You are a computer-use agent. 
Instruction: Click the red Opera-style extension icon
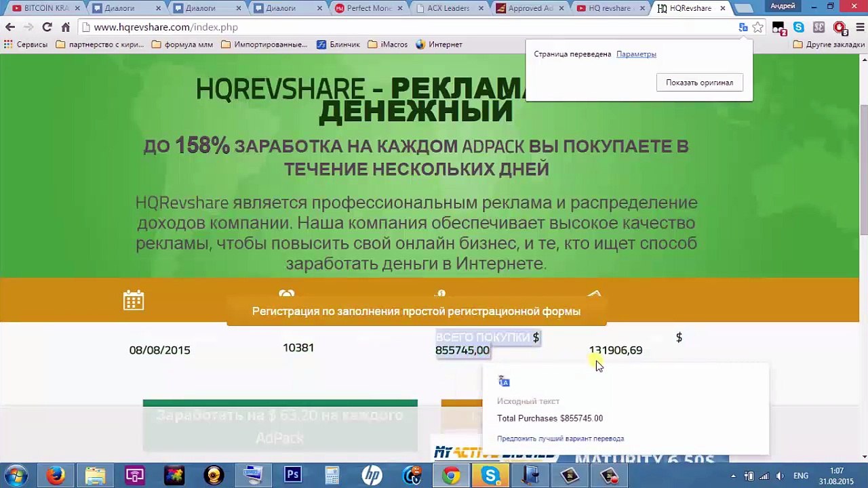(x=840, y=27)
